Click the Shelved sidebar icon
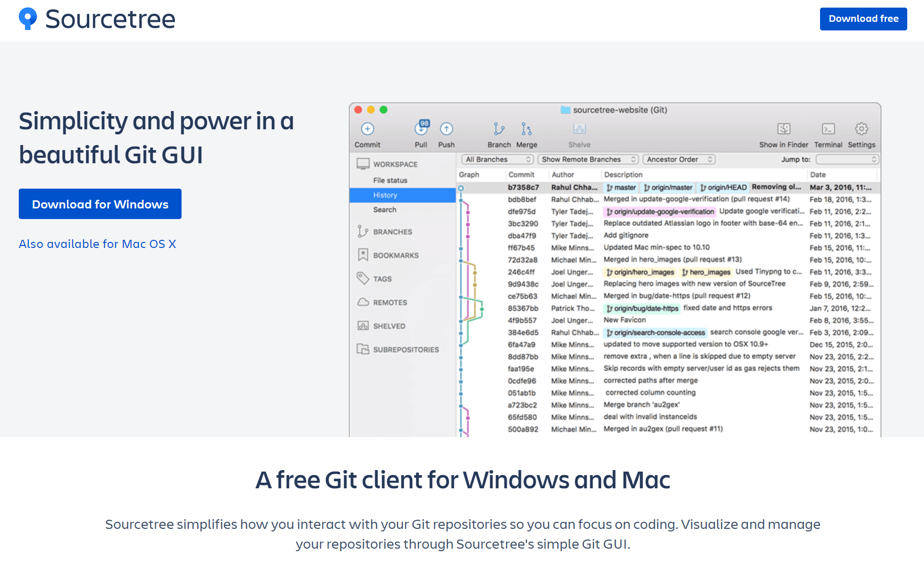The height and width of the screenshot is (573, 924). 363,326
